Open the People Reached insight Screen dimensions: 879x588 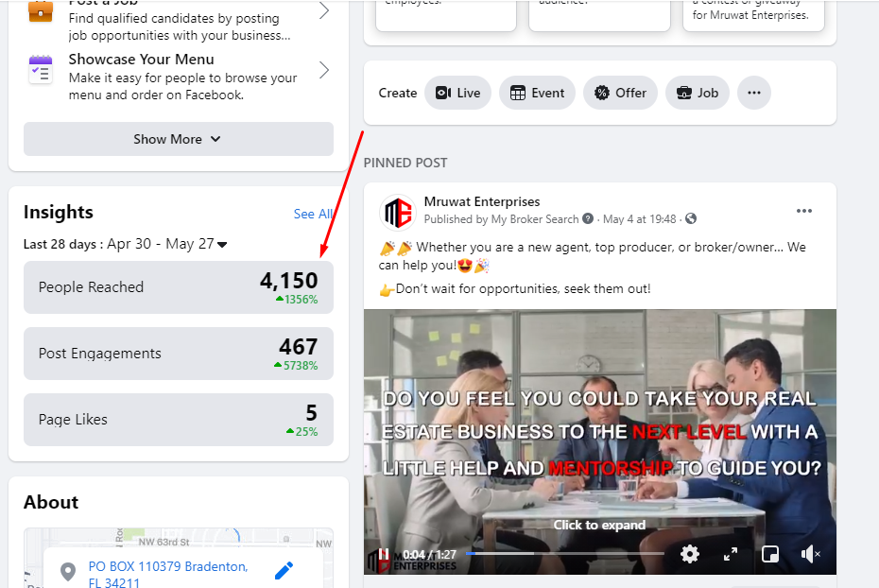pyautogui.click(x=178, y=287)
